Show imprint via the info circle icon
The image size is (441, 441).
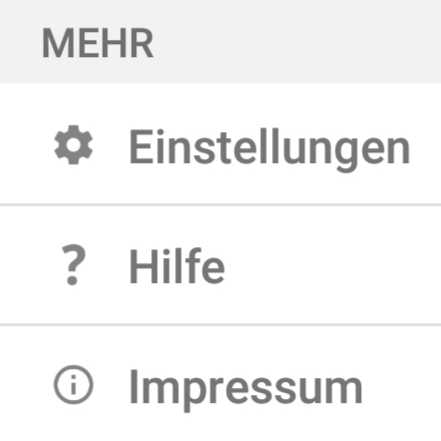click(x=73, y=385)
